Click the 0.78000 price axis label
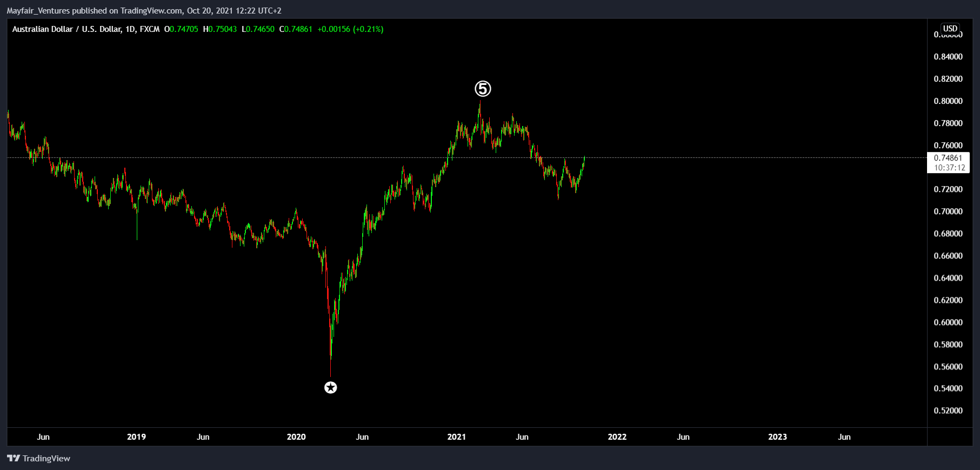 pos(948,123)
